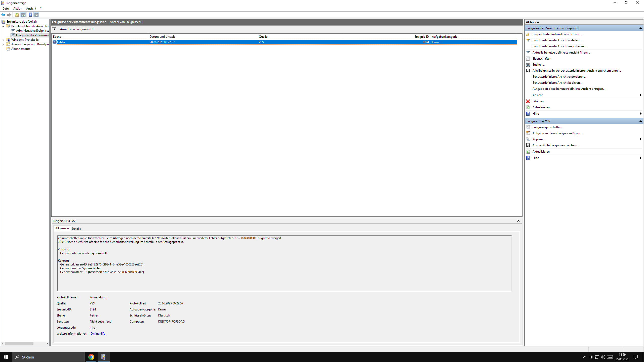Expand the Windows-Protokolle tree node
Viewport: 644px width, 362px height.
(x=3, y=40)
